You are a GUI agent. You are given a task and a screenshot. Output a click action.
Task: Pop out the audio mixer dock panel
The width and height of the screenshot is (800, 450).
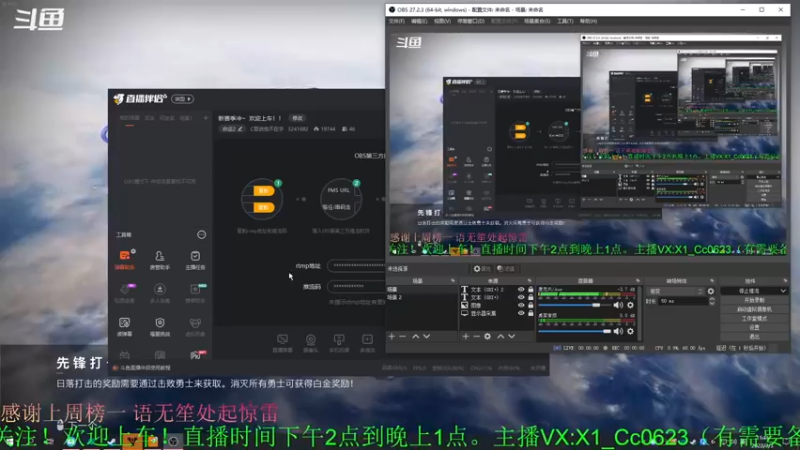638,281
